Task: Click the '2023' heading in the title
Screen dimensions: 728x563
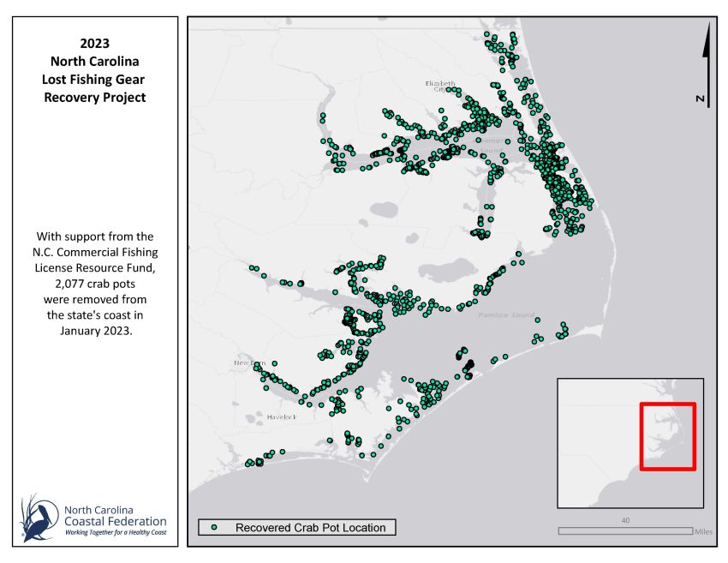Action: click(x=94, y=41)
